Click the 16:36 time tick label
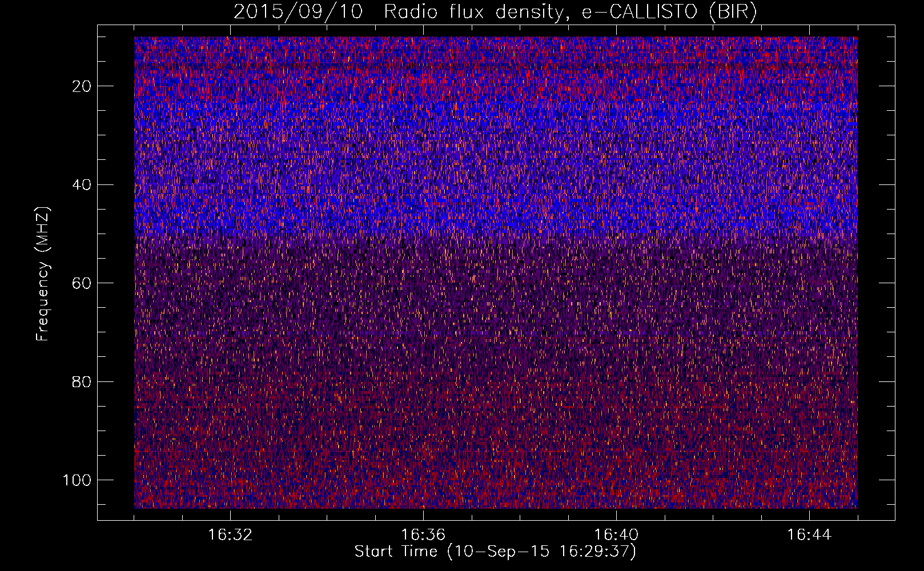The height and width of the screenshot is (571, 924). (423, 535)
